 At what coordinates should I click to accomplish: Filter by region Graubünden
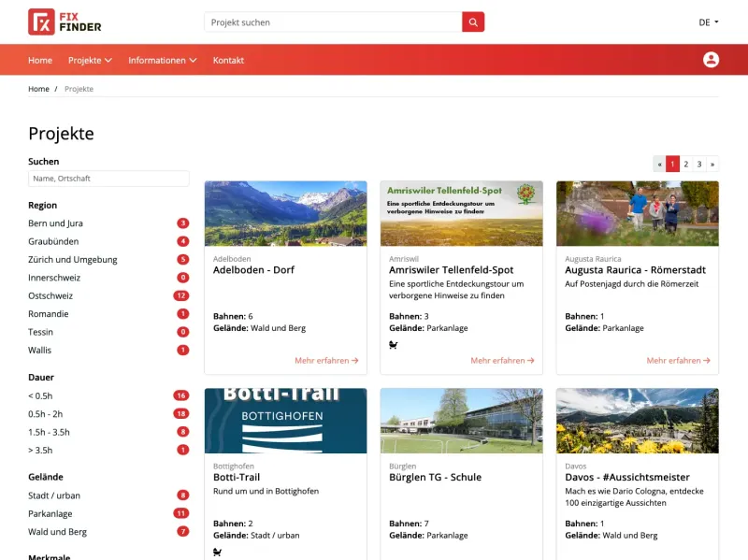coord(108,241)
